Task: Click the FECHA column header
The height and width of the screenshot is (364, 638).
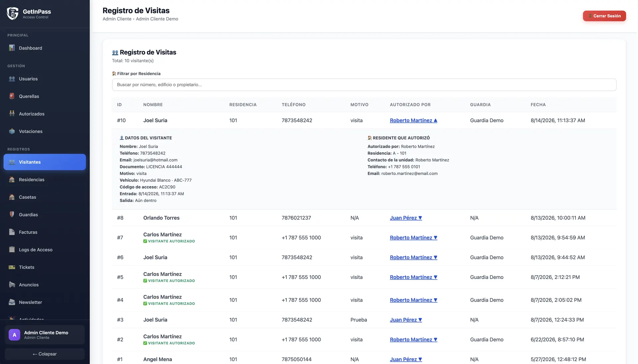Action: pyautogui.click(x=538, y=105)
